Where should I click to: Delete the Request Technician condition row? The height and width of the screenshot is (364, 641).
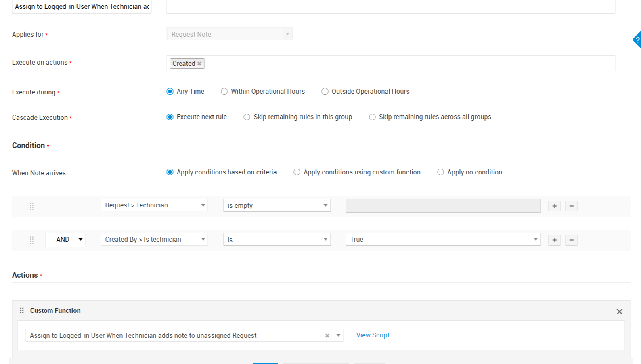click(571, 206)
